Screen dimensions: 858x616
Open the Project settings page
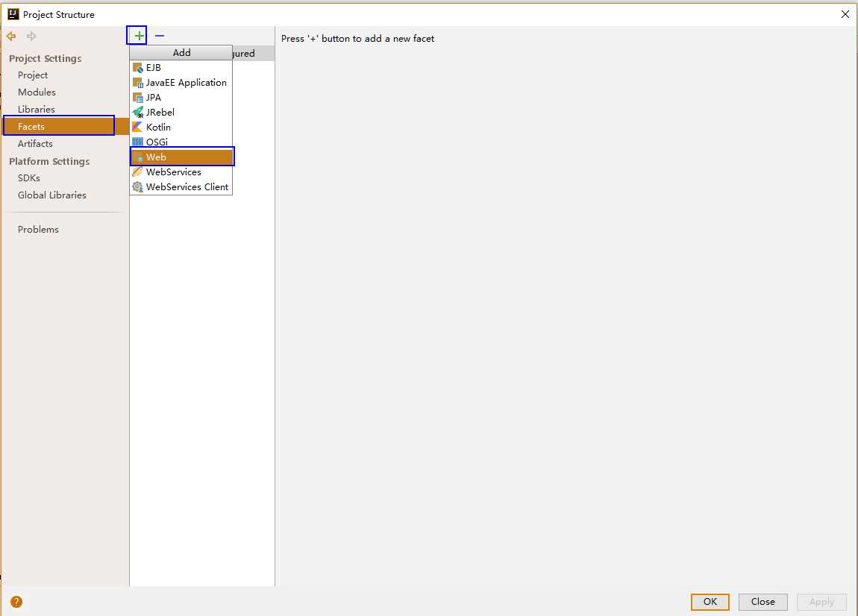pos(33,75)
